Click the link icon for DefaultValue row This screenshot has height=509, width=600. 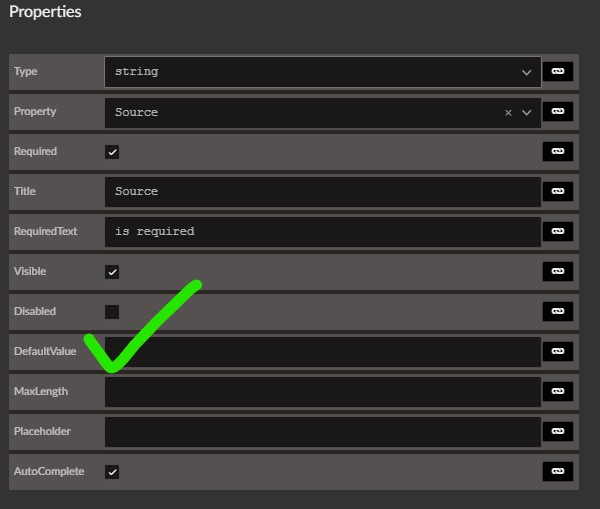[x=558, y=351]
